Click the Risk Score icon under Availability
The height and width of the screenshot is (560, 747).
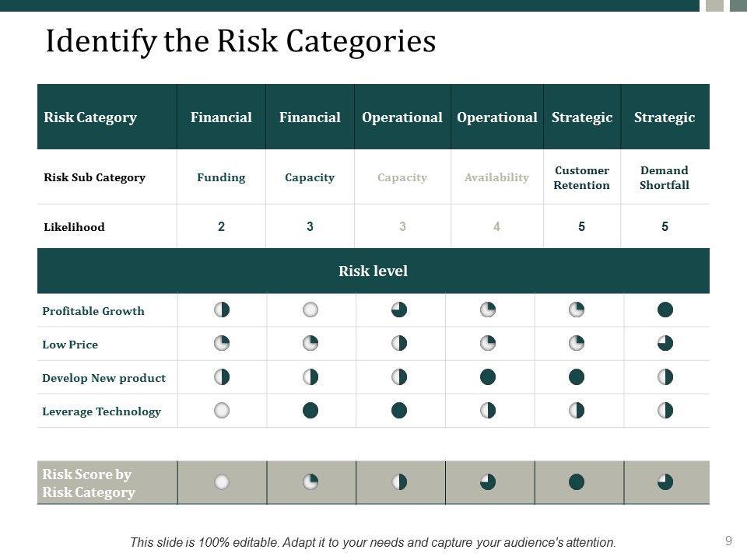488,482
